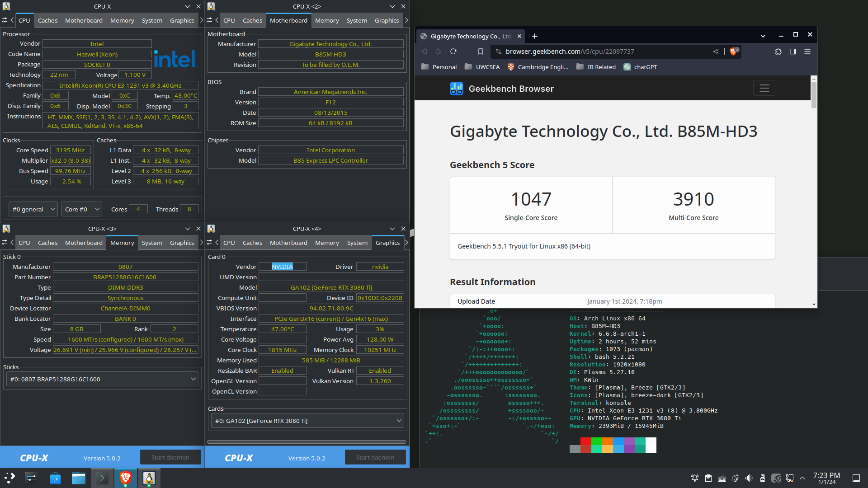Click the red color block in neofetch output

tap(585, 441)
